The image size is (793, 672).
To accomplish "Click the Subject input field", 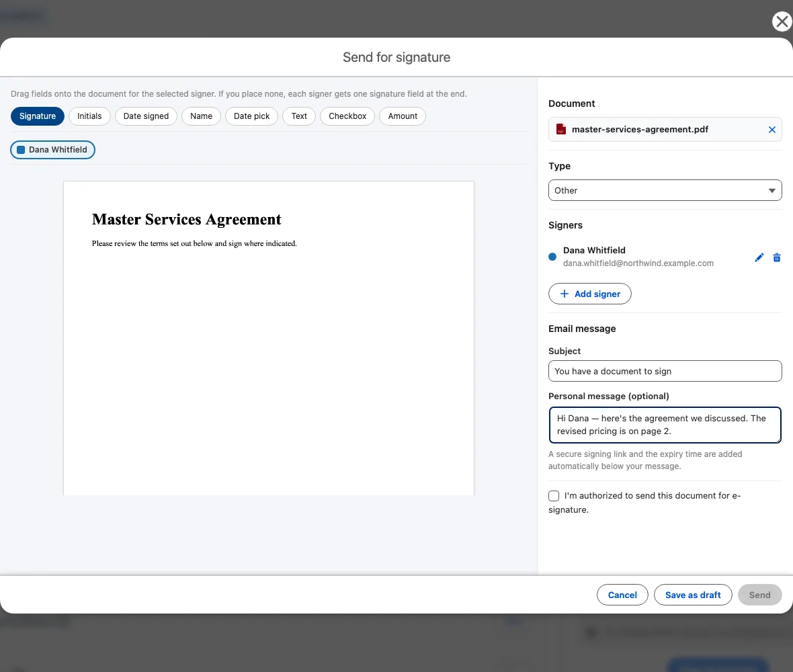I will click(x=665, y=371).
